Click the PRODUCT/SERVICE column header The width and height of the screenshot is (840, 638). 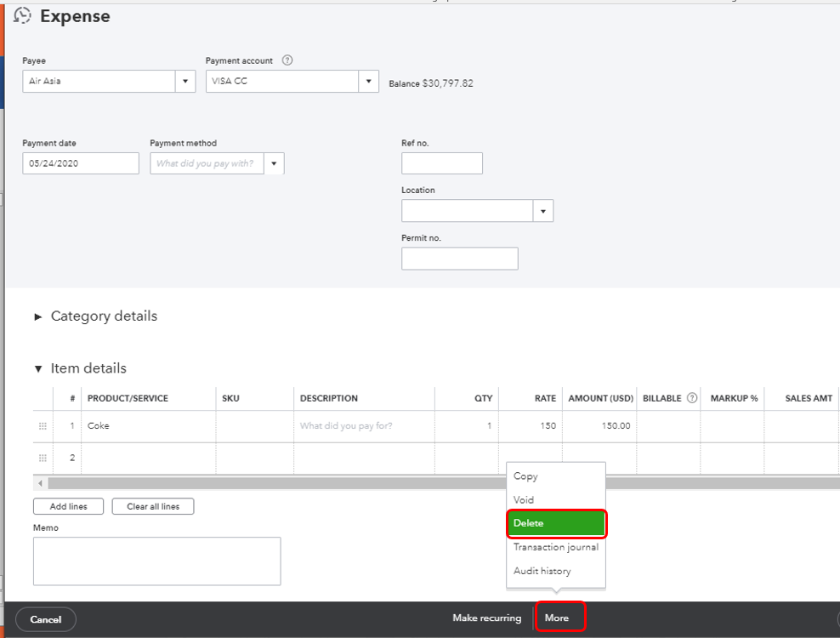pyautogui.click(x=128, y=398)
